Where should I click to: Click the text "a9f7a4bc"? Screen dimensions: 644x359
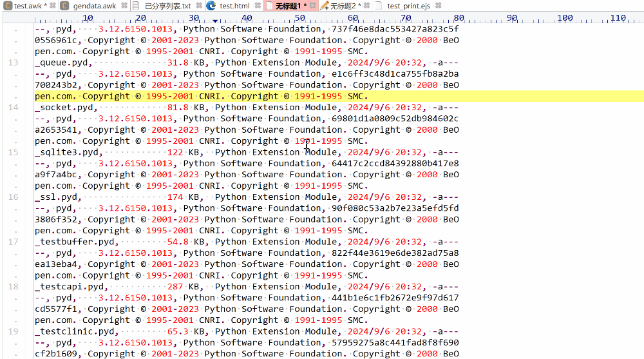56,175
